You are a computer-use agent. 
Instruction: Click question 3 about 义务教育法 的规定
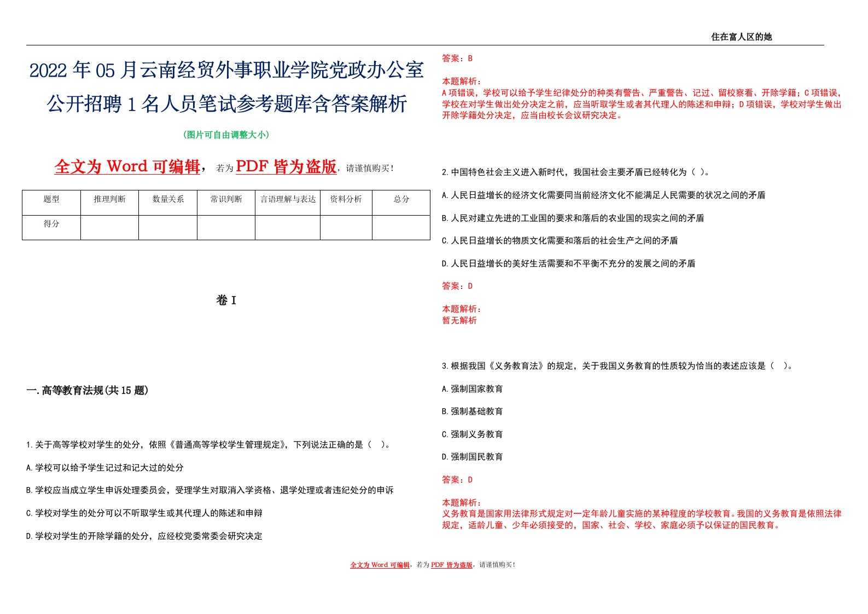617,366
